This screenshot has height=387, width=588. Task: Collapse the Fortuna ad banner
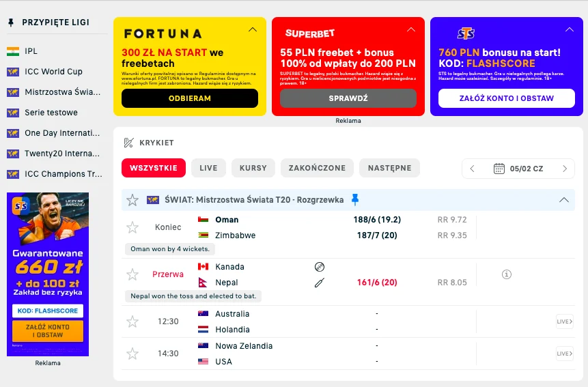click(253, 30)
